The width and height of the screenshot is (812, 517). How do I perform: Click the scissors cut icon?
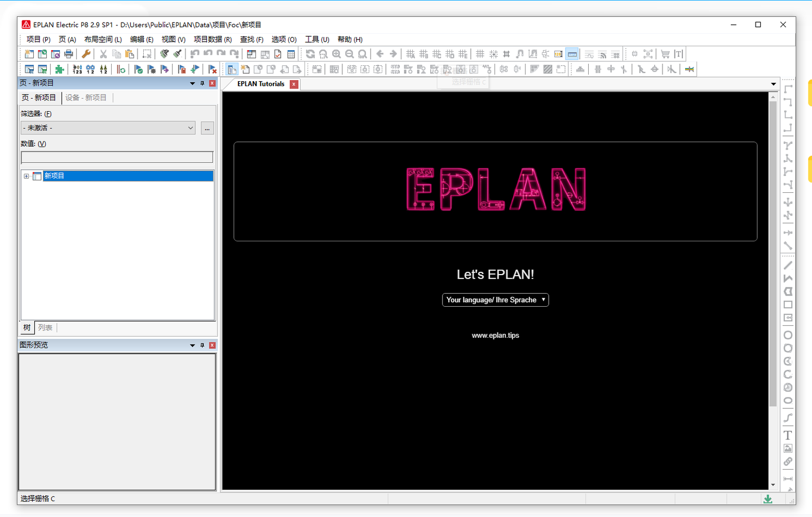(x=103, y=54)
